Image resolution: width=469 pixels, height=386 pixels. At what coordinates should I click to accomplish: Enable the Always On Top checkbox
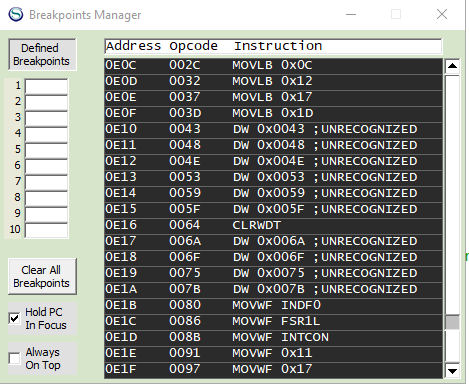coord(14,359)
